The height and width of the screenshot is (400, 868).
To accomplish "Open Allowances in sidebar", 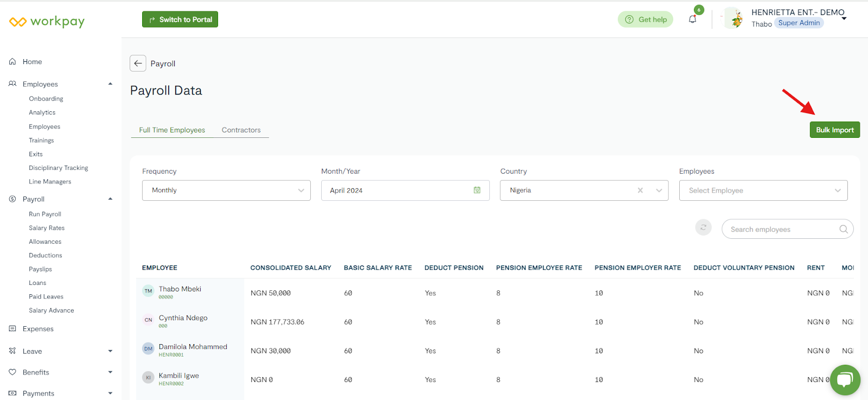I will (45, 242).
